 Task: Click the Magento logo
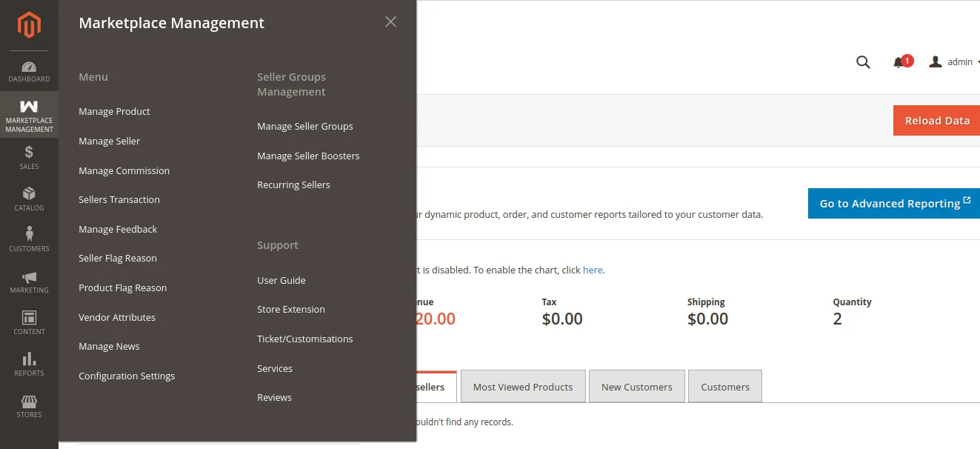[29, 24]
